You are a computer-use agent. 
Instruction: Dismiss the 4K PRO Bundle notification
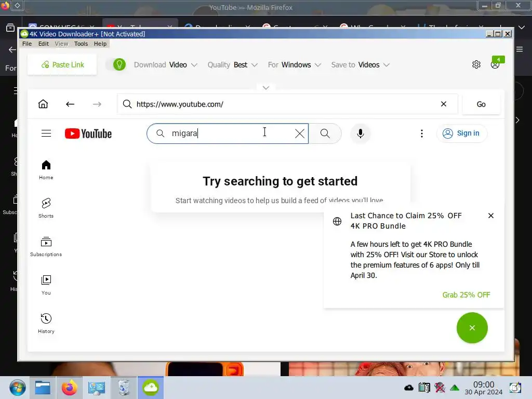tap(490, 216)
